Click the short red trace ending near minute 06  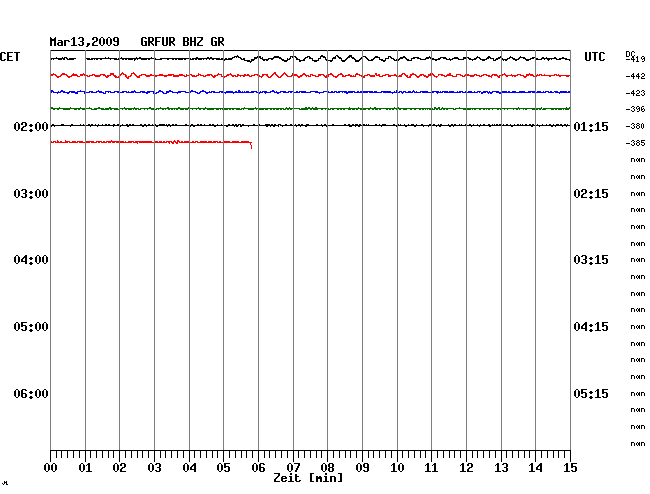click(151, 142)
